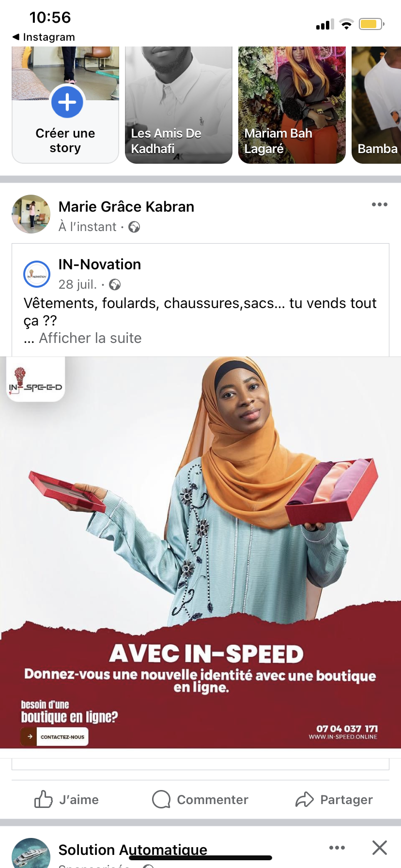Tap the Partager share arrow icon
Viewport: 401px width, 868px height.
pos(305,799)
